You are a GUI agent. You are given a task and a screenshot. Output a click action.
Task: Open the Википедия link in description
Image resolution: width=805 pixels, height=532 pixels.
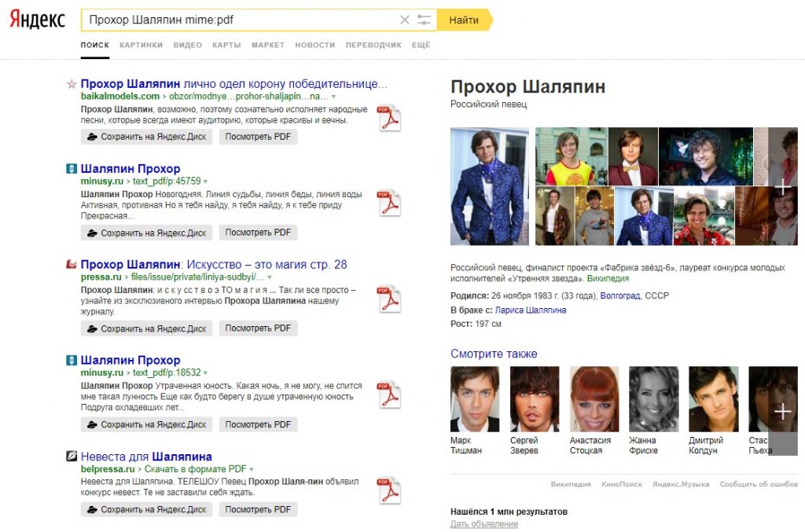[608, 278]
